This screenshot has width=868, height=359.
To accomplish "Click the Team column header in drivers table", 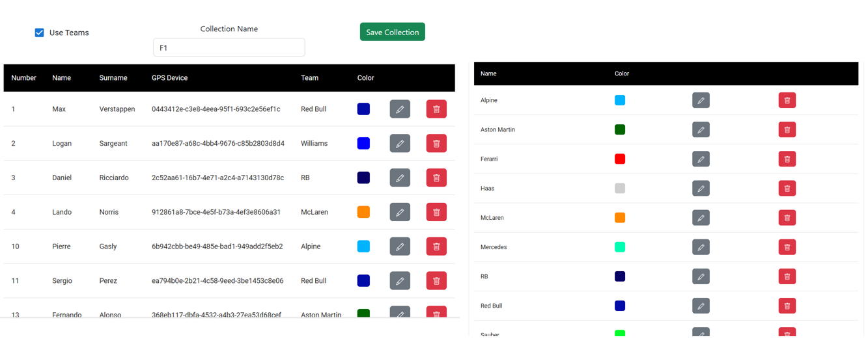I will tap(309, 78).
